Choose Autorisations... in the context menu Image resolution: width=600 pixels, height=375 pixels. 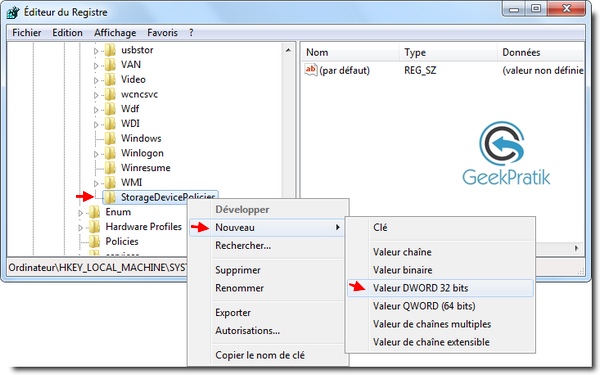(x=266, y=330)
